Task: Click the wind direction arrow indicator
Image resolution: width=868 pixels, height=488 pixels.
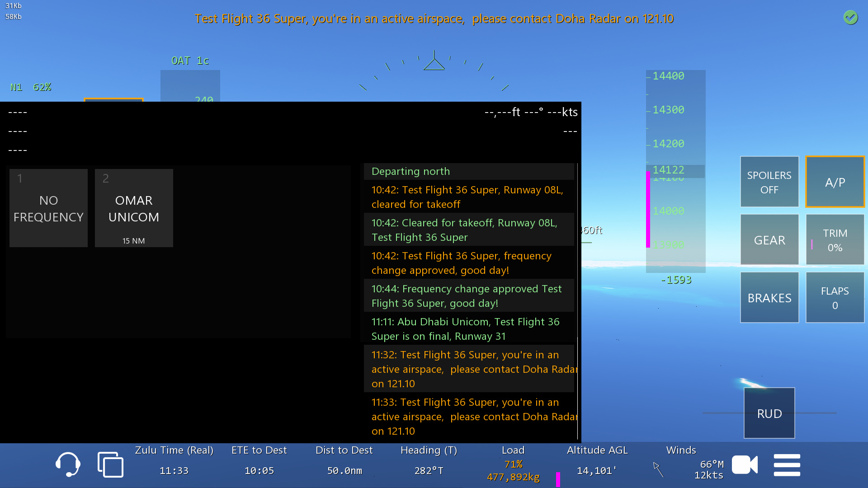Action: (658, 469)
